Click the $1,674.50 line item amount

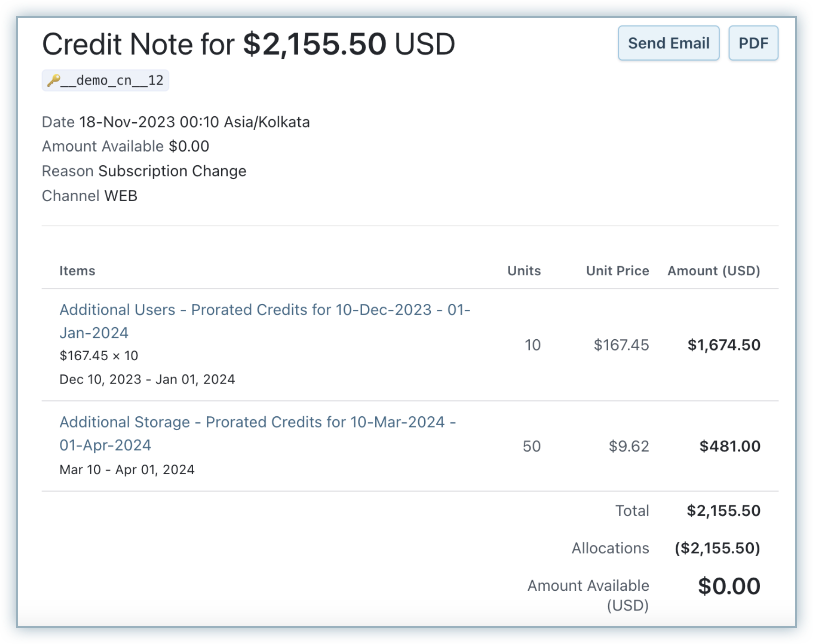(723, 345)
